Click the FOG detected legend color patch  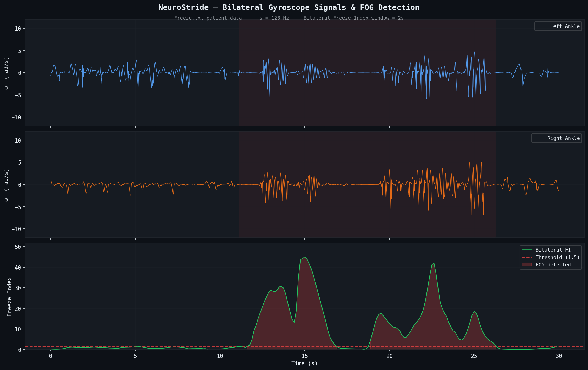click(527, 265)
